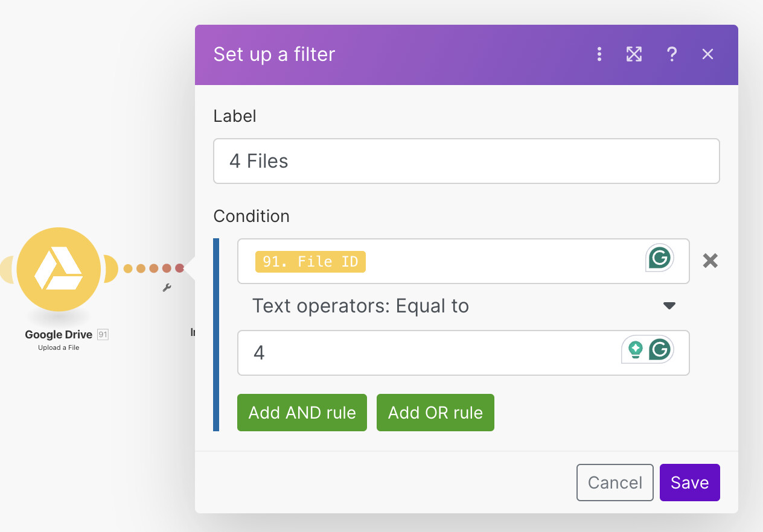Click the Grammarly G icon in the value field
The width and height of the screenshot is (763, 532).
660,349
